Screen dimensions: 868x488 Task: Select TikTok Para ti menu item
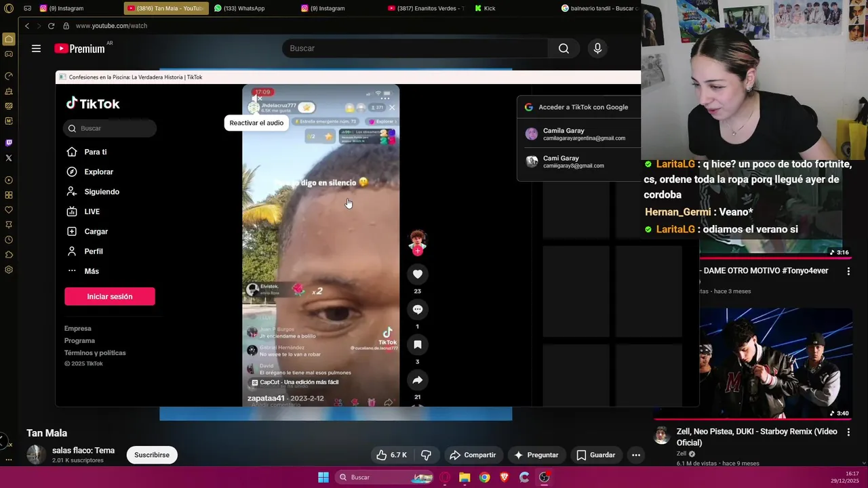95,152
